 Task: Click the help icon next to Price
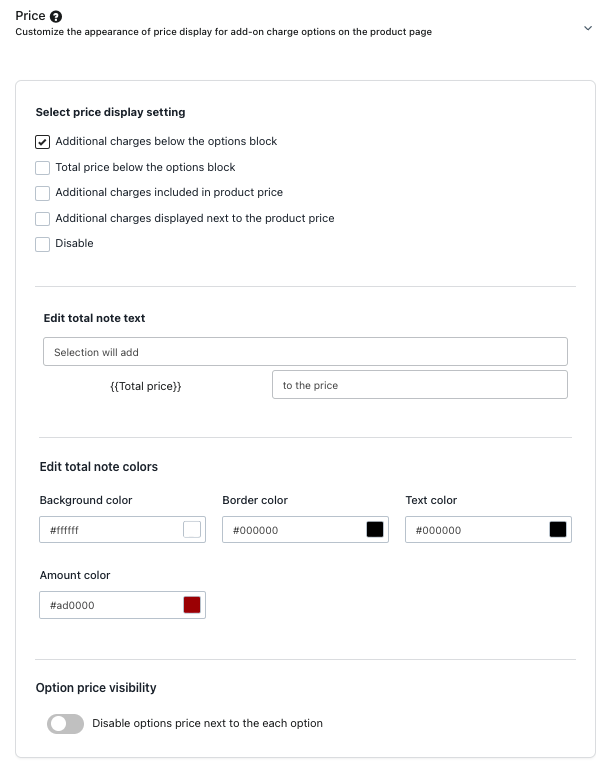coord(56,17)
